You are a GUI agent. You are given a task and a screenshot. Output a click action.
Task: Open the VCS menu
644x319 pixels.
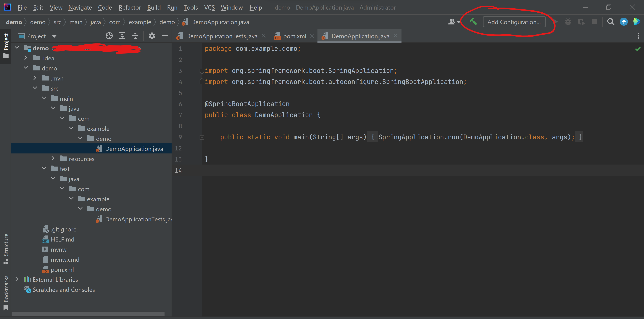click(x=209, y=8)
